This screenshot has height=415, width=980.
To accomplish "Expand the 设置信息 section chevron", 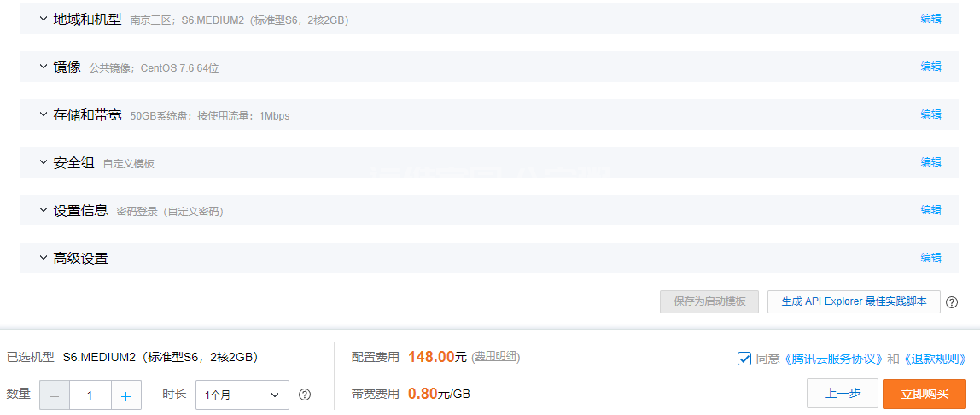I will pos(44,210).
